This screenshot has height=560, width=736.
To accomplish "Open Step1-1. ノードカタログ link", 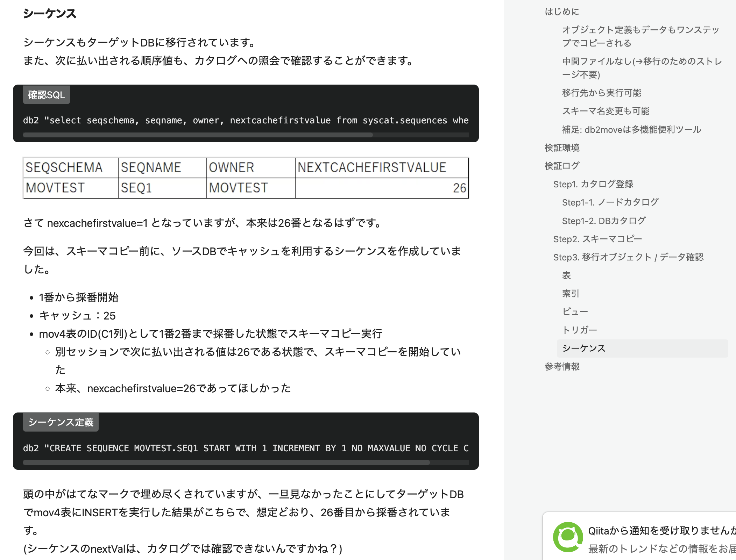I will pyautogui.click(x=610, y=202).
